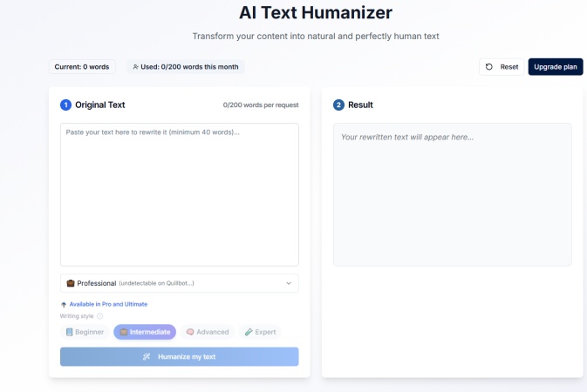
Task: Select the Intermediate writing style
Action: click(x=145, y=332)
